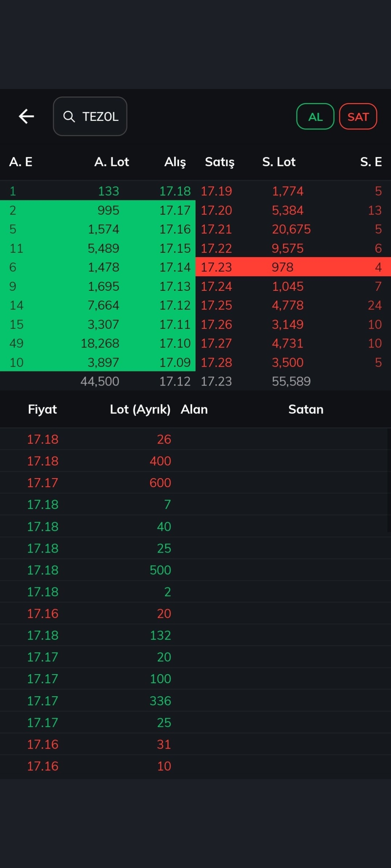Tap the Lot (Ayrık) column header
Image resolution: width=391 pixels, height=868 pixels.
tap(140, 409)
